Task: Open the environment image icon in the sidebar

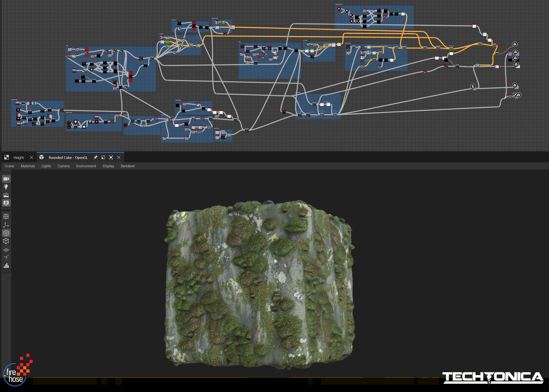Action: coord(7,195)
